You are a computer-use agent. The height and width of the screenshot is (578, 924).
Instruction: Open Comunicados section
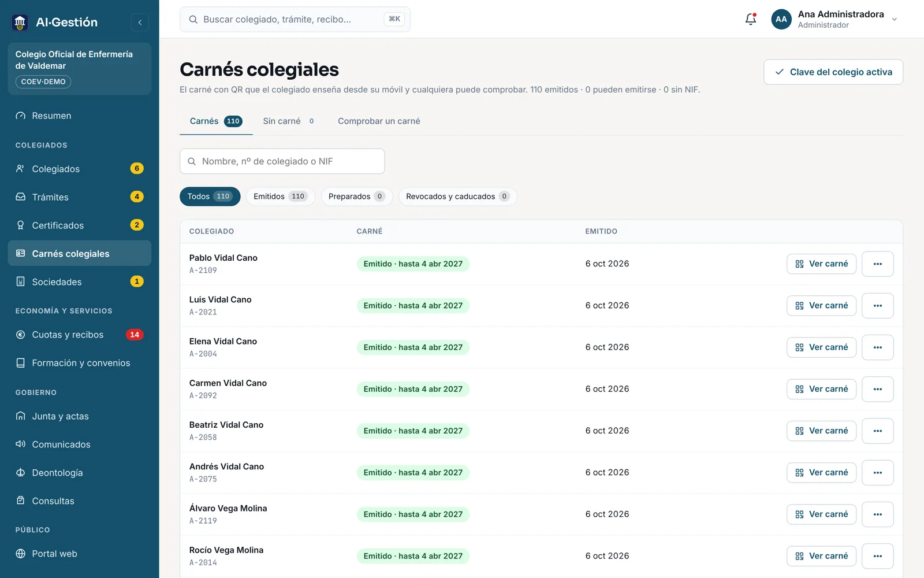click(80, 444)
